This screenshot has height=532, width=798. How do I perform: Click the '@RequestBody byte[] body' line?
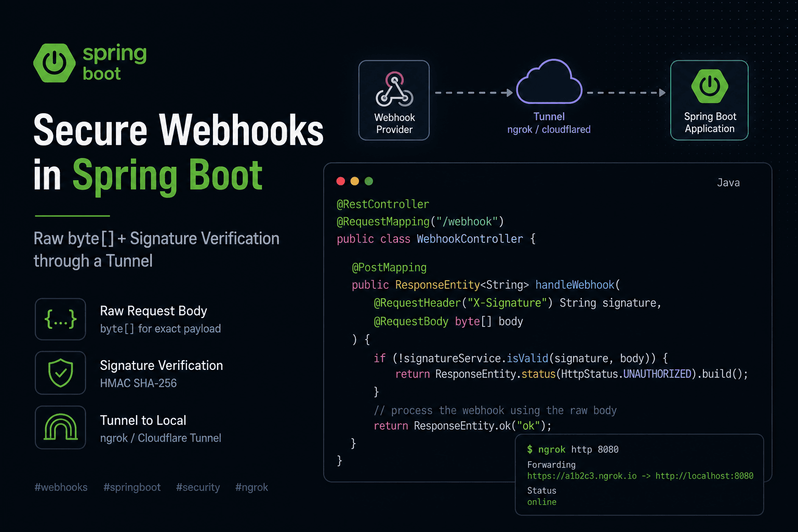tap(448, 322)
